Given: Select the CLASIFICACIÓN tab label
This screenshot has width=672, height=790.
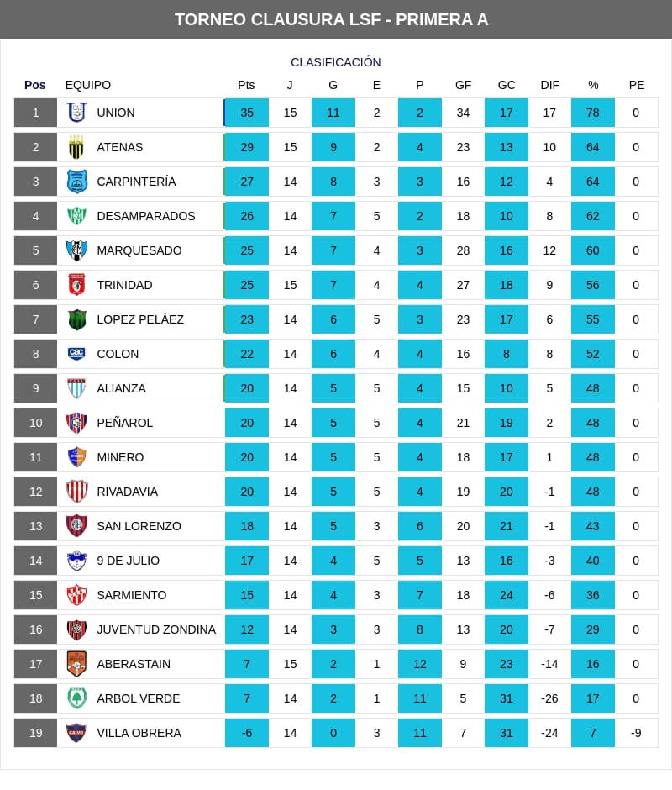Looking at the screenshot, I should point(336,62).
